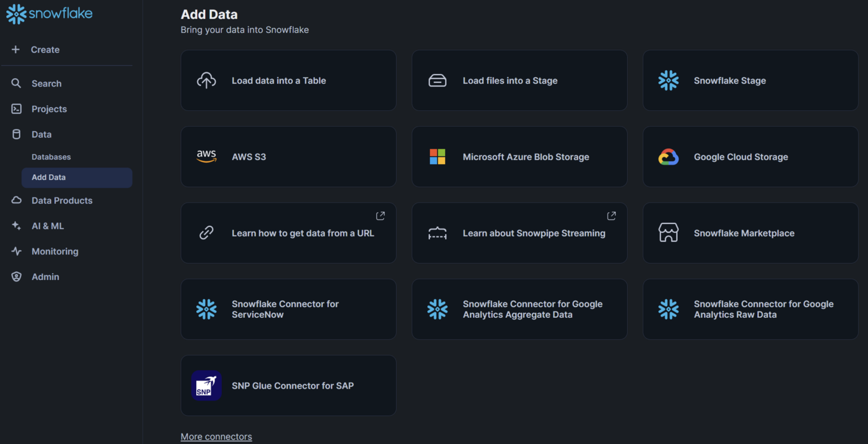Open Databases under Data

pyautogui.click(x=51, y=157)
